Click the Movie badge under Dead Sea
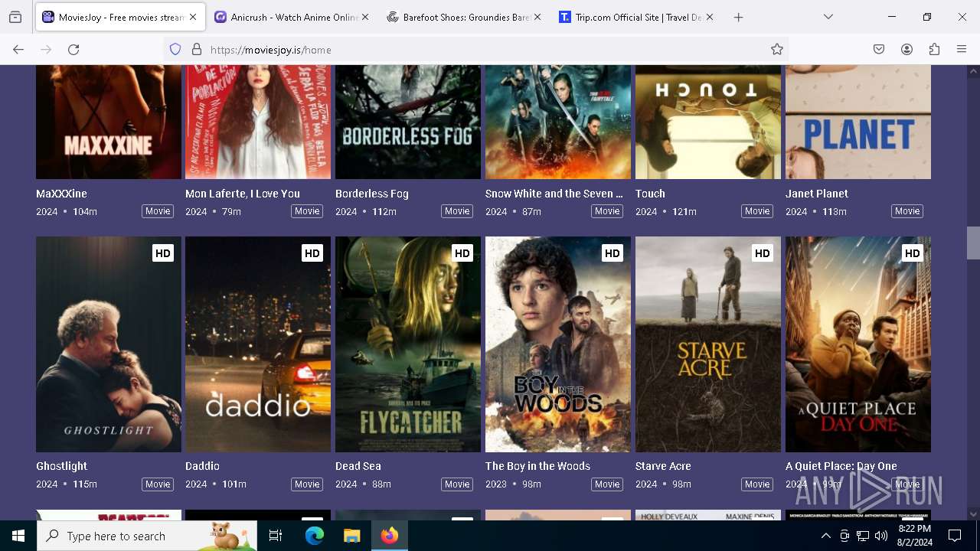The image size is (980, 551). (457, 484)
